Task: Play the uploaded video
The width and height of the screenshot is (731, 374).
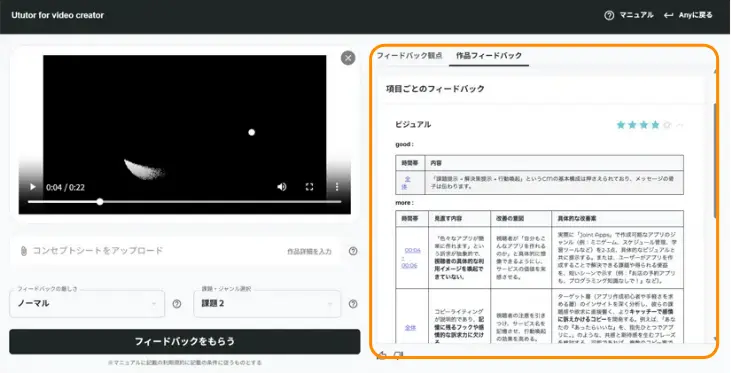Action: tap(33, 187)
